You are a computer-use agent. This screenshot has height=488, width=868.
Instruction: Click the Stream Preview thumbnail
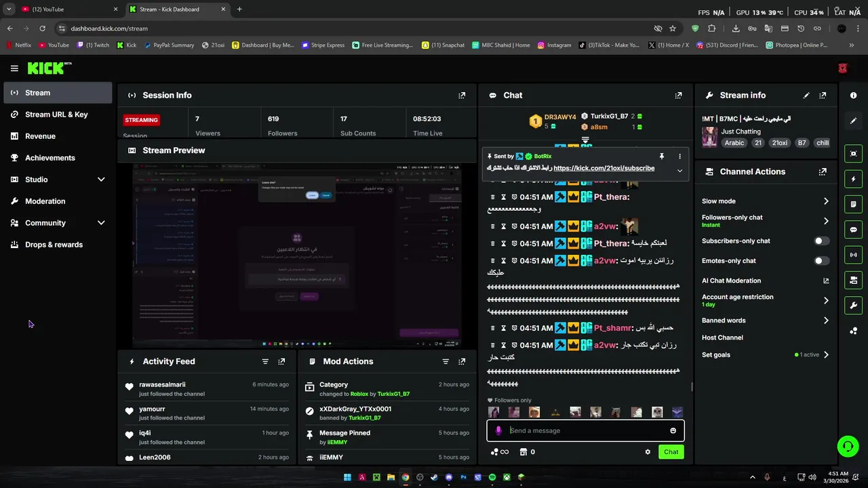coord(296,256)
